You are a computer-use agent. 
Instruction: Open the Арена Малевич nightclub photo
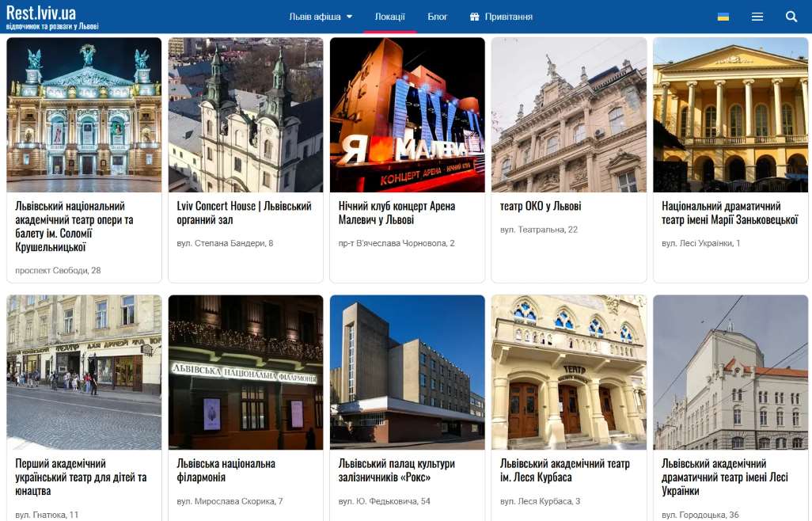[x=407, y=115]
